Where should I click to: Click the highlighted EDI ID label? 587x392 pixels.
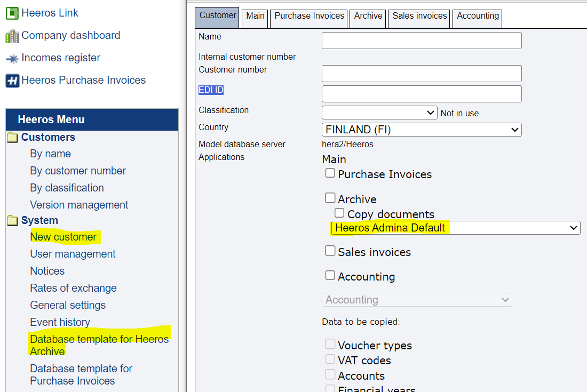(x=211, y=90)
